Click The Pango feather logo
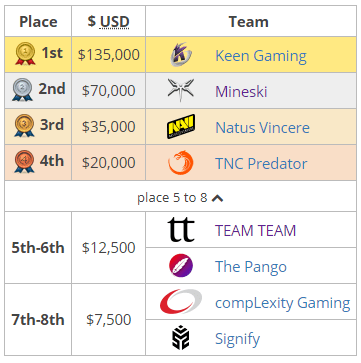This screenshot has width=361, height=363. click(x=181, y=266)
